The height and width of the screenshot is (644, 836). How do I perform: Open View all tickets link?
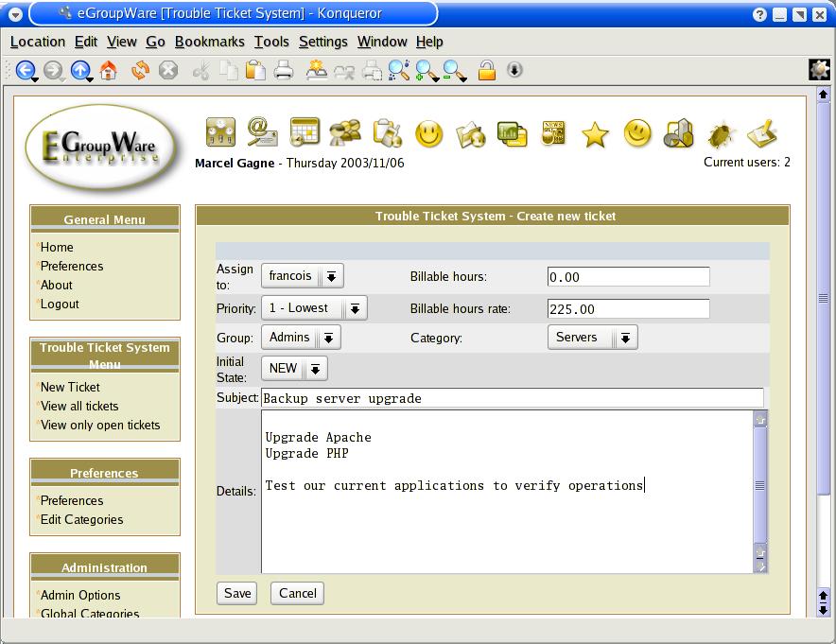click(79, 406)
